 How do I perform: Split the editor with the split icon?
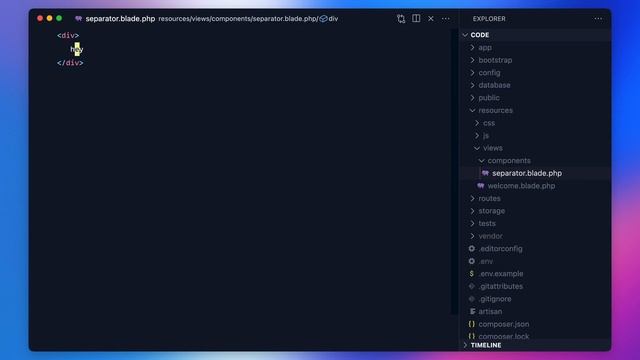coord(416,18)
